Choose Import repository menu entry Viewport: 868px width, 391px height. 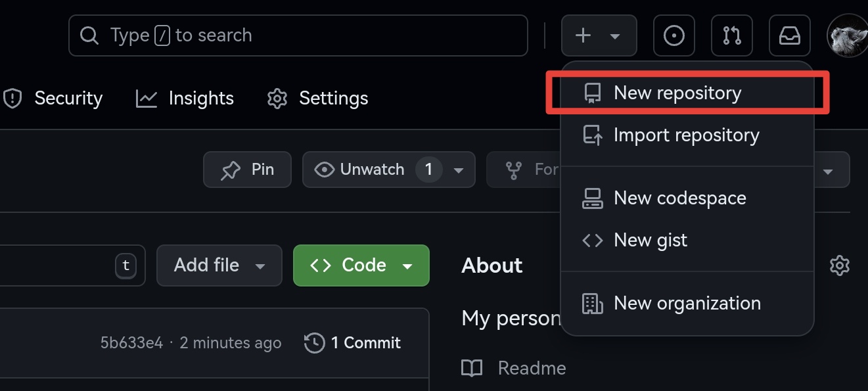pos(687,135)
